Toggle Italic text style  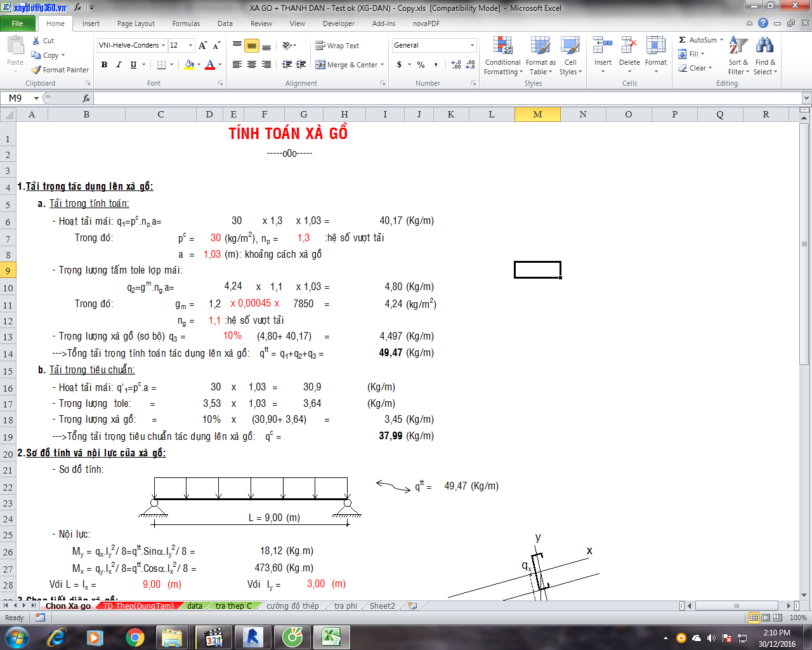[119, 65]
